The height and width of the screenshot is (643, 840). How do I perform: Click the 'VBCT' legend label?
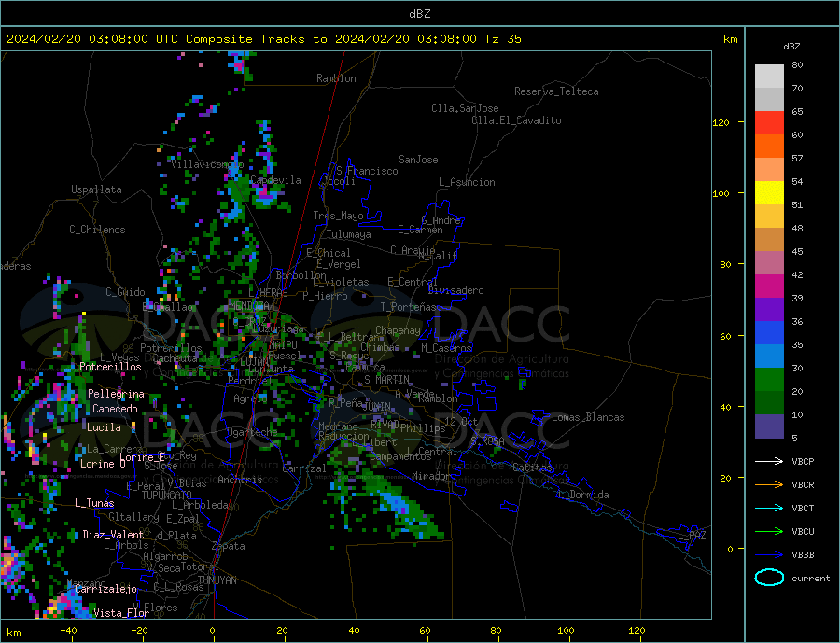coord(803,508)
